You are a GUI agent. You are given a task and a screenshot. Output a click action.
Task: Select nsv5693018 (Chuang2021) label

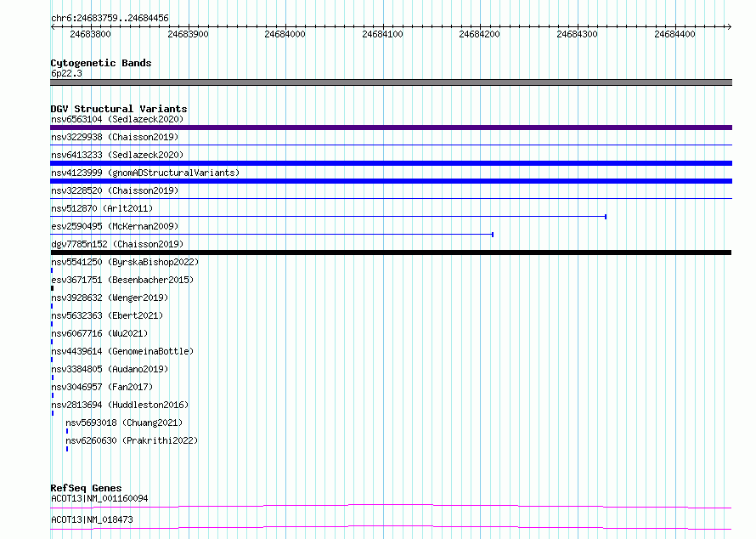pyautogui.click(x=124, y=423)
